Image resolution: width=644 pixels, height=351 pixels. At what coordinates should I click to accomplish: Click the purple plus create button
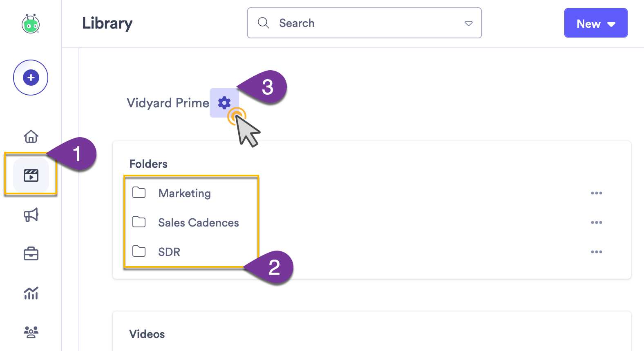(x=31, y=77)
